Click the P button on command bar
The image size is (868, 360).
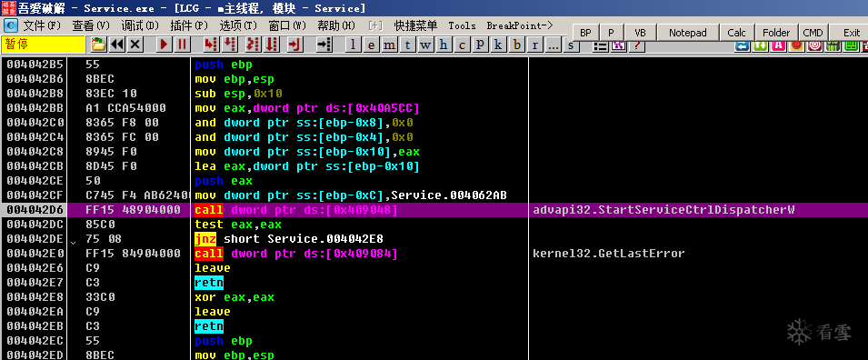coord(612,33)
